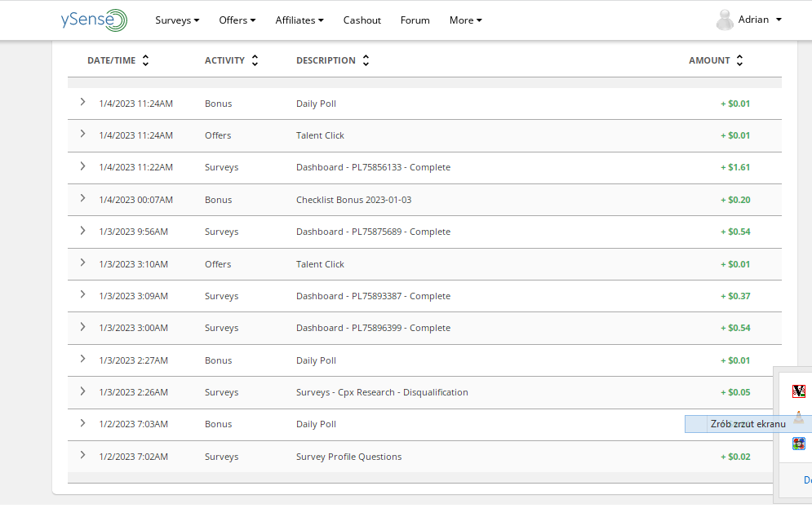
Task: Click the '1/2/2023 7:02AM' date cell
Action: click(134, 457)
